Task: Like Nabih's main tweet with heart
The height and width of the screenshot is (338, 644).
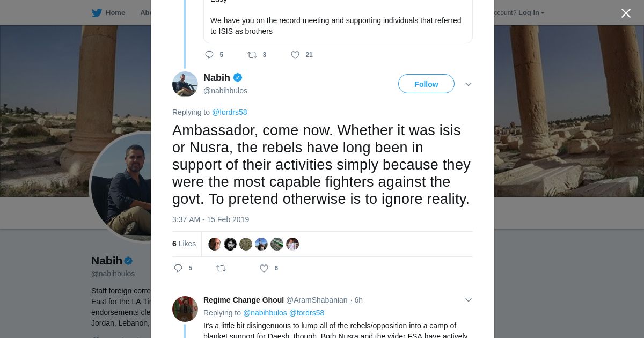Action: [x=264, y=268]
